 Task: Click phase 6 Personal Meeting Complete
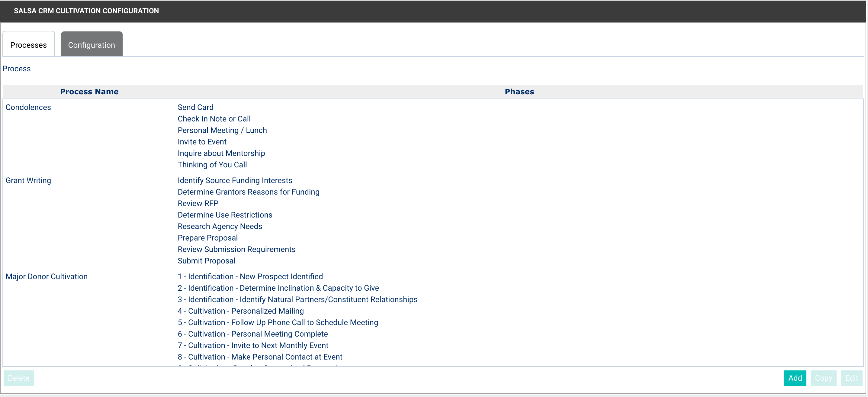point(253,334)
